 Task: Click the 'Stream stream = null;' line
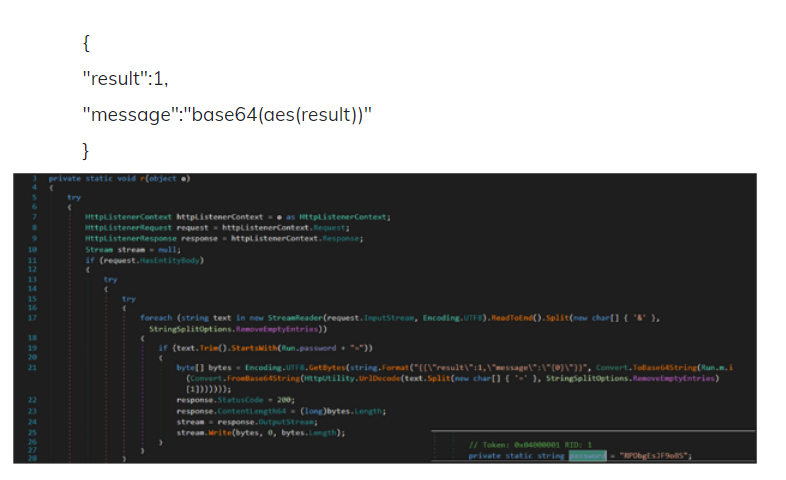click(x=133, y=250)
